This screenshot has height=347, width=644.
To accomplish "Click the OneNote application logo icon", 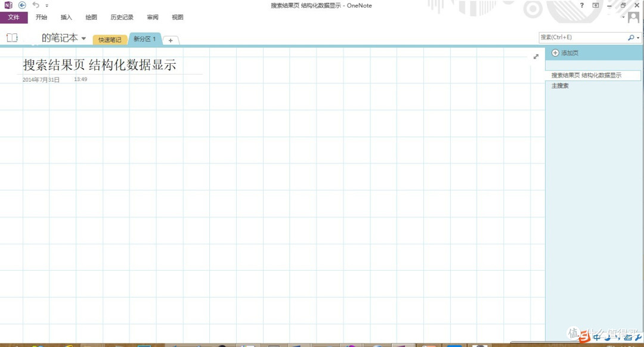I will [x=8, y=5].
